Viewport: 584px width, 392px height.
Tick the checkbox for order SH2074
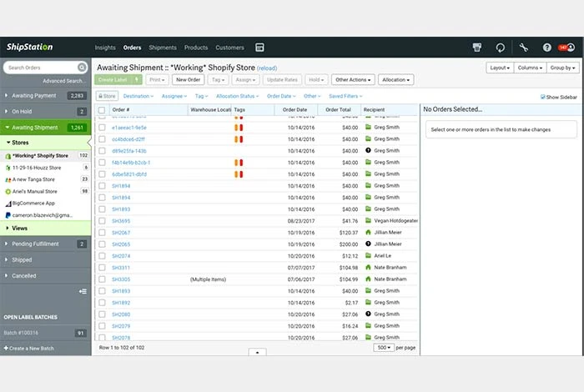point(102,256)
